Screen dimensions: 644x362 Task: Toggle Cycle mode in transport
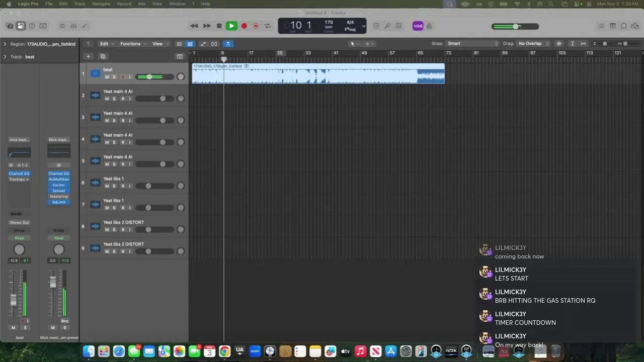coord(268,26)
